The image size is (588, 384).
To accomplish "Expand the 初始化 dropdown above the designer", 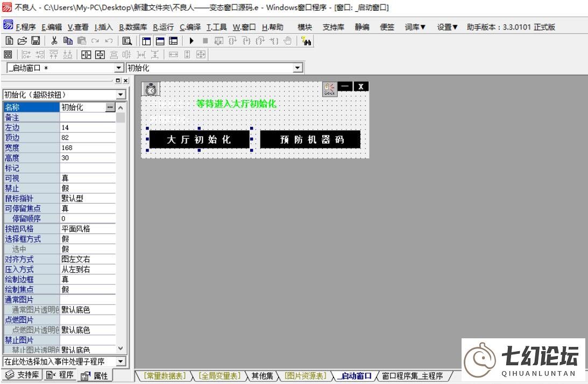I will [x=297, y=68].
